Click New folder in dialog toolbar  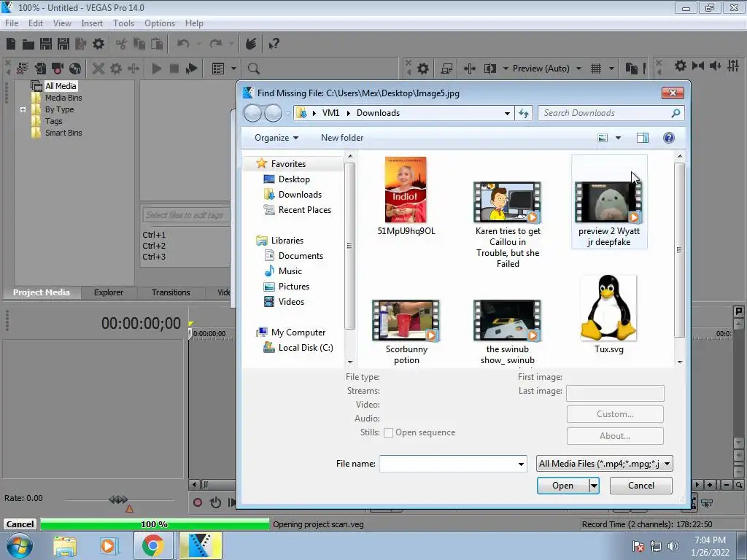[x=342, y=138]
